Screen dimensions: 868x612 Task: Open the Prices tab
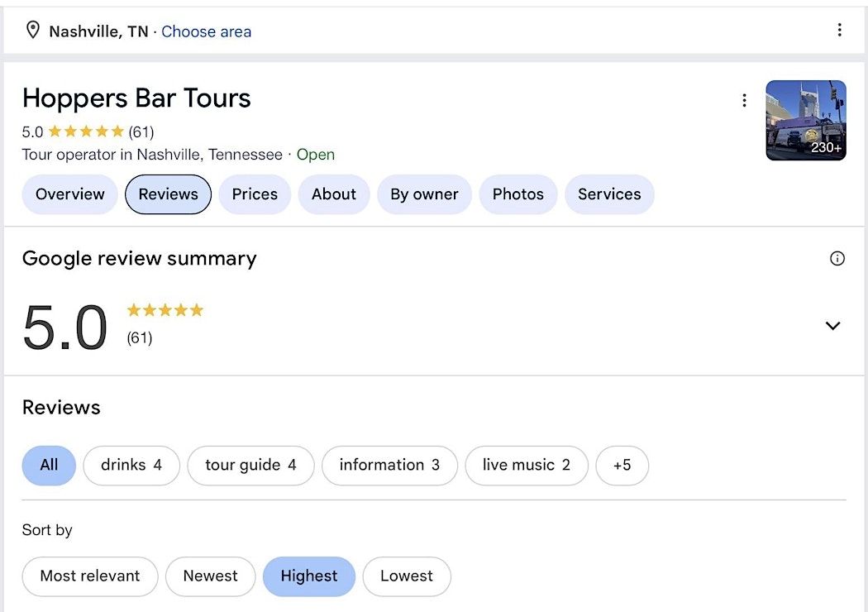pos(255,194)
